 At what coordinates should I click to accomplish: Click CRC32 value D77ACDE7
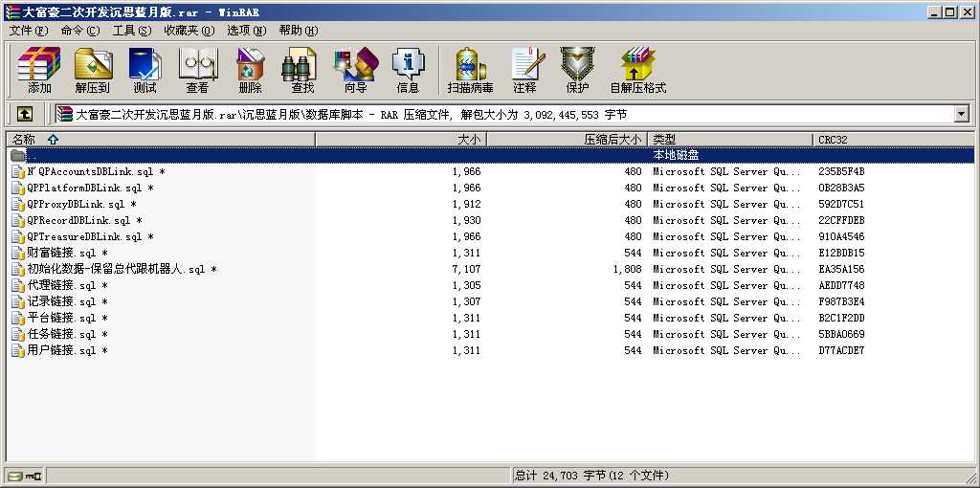pyautogui.click(x=841, y=350)
